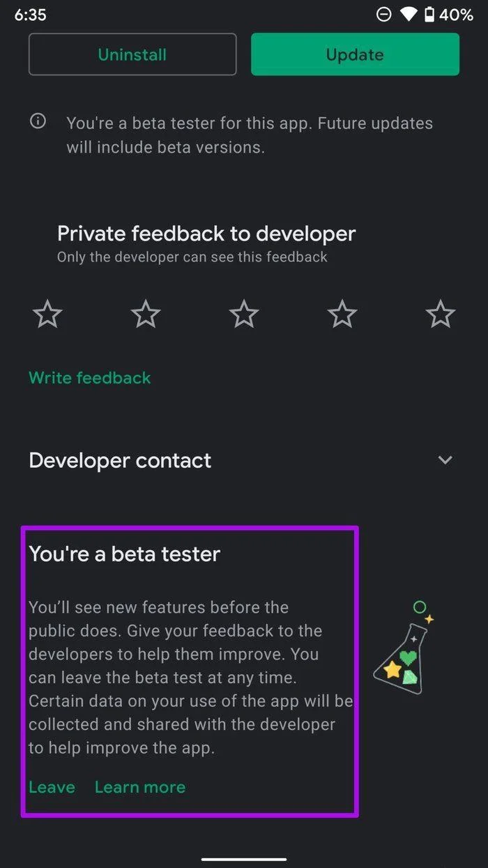Uninstall the app
Viewport: 488px width, 868px height.
click(x=132, y=54)
